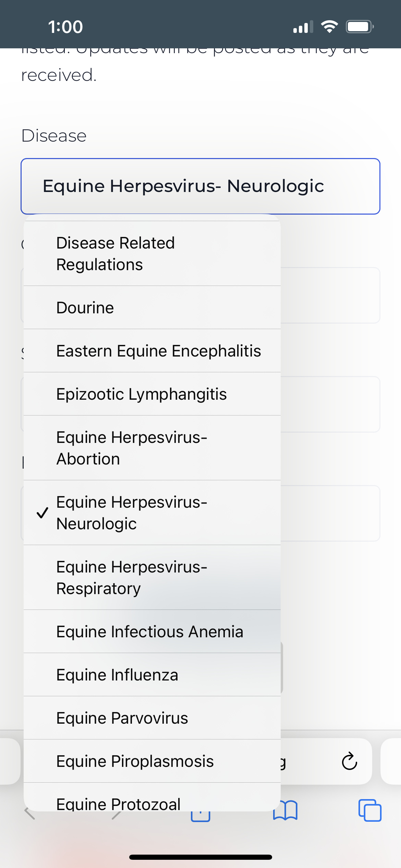Choose Disease Related Regulations from the list
Screen dimensions: 401x868
152,253
